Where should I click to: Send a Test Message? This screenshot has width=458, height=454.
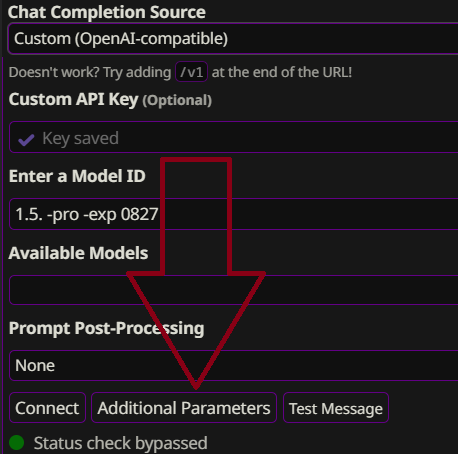[x=336, y=408]
